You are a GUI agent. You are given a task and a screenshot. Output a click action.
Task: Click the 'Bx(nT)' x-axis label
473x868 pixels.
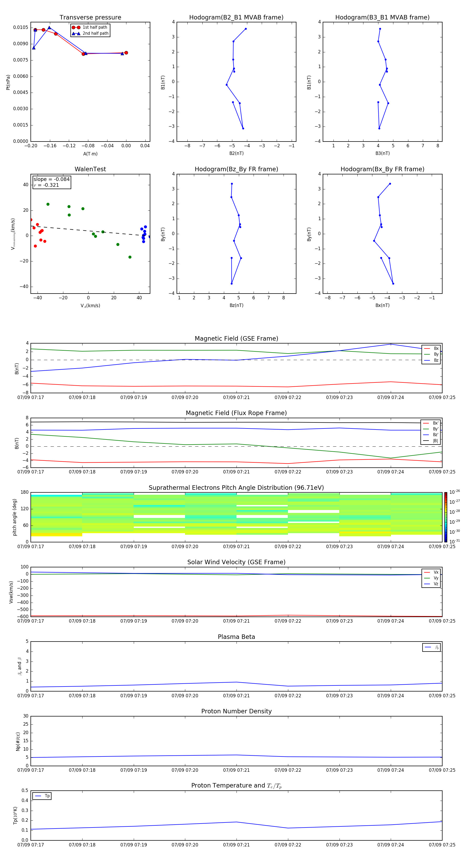click(382, 305)
